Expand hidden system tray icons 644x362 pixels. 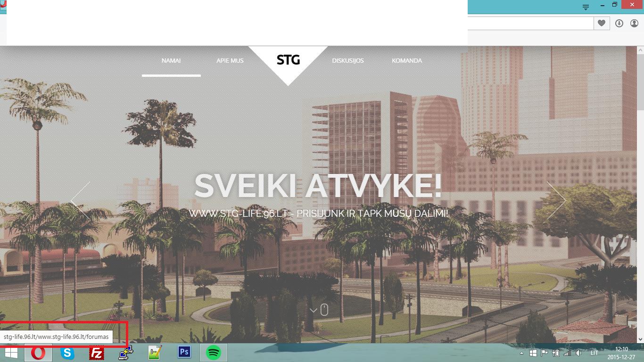click(521, 353)
